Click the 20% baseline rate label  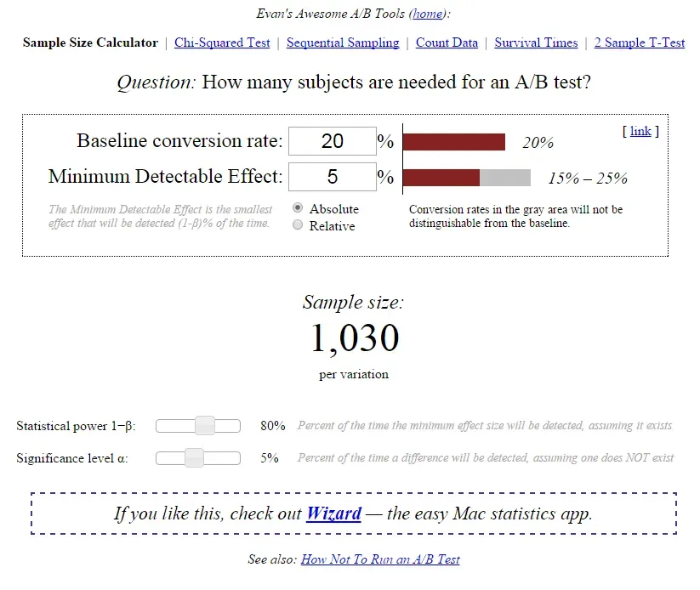point(538,143)
